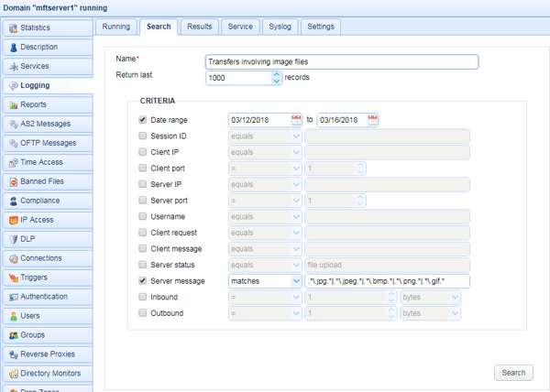This screenshot has width=550, height=392.
Task: Enable the Server port checkbox
Action: coord(142,200)
